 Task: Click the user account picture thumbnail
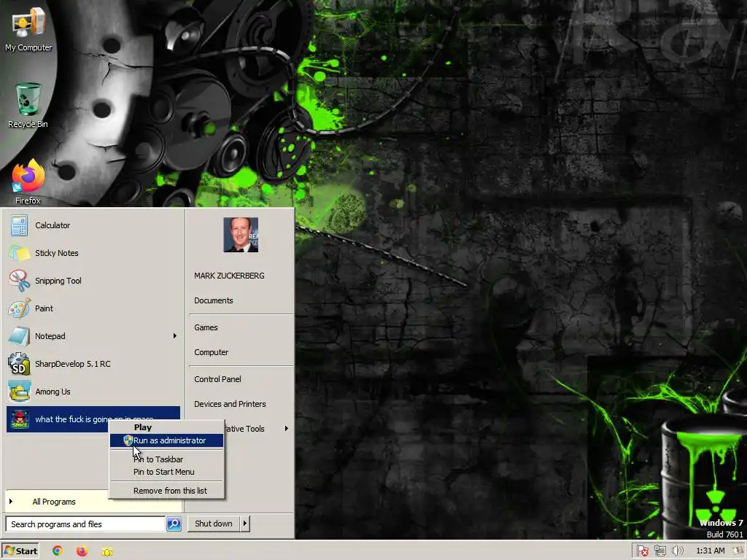click(241, 235)
